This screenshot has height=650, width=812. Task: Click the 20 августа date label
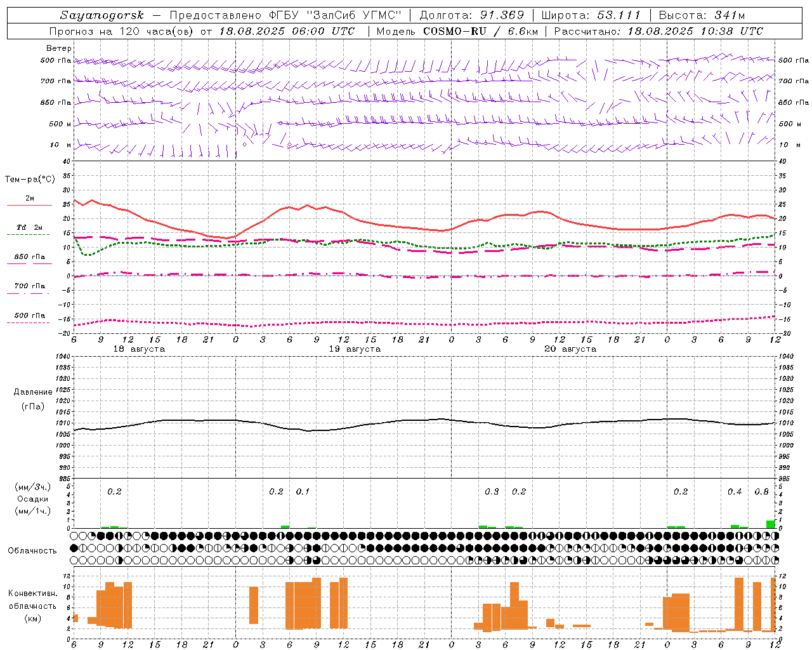[x=570, y=349]
